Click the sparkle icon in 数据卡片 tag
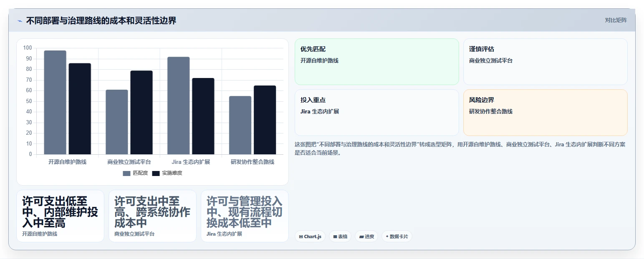 coord(387,237)
